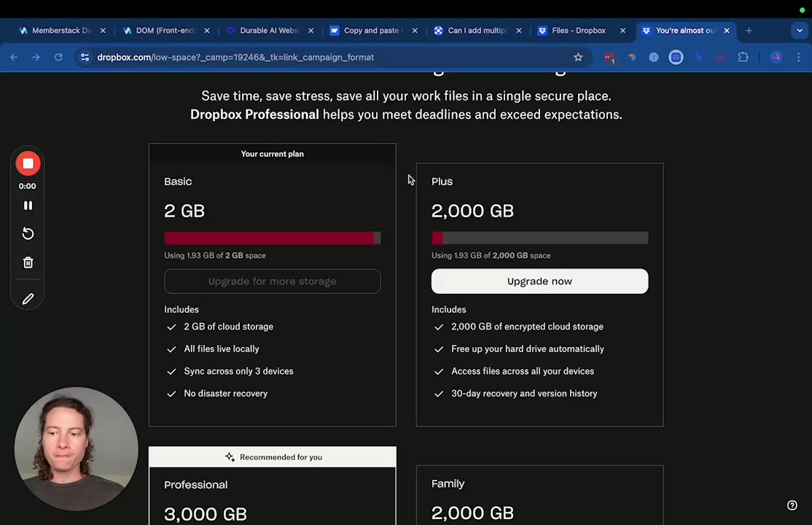Screen dimensions: 812x525
Task: Click the blue circle extension icon
Action: click(x=654, y=58)
